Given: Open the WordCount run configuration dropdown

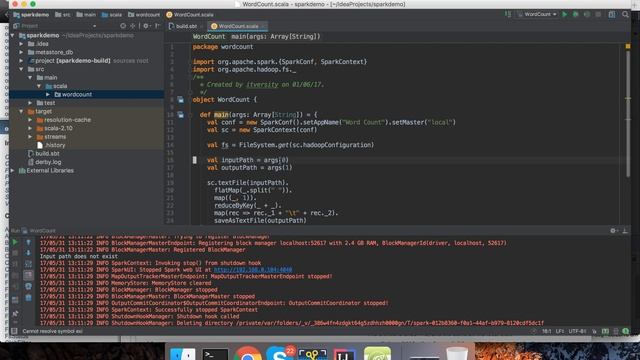Looking at the screenshot, I should [x=538, y=14].
